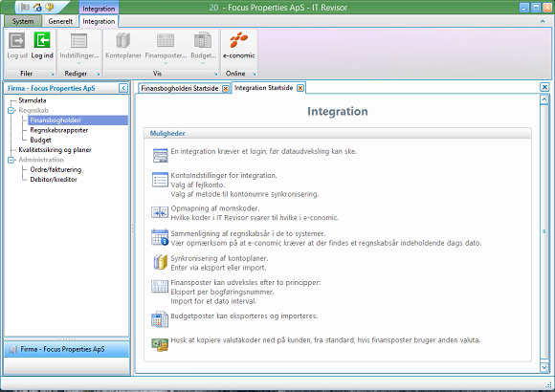Collapse the Firma navigation panel
Image resolution: width=555 pixels, height=392 pixels.
pos(123,88)
